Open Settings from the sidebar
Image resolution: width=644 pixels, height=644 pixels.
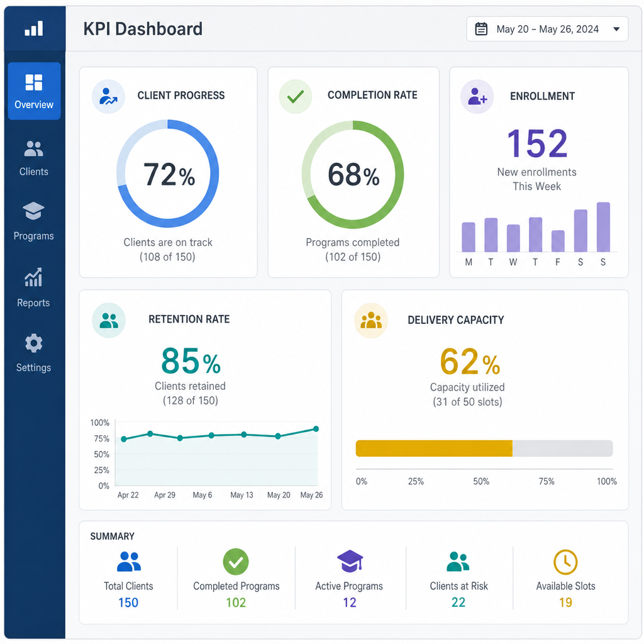click(x=34, y=353)
